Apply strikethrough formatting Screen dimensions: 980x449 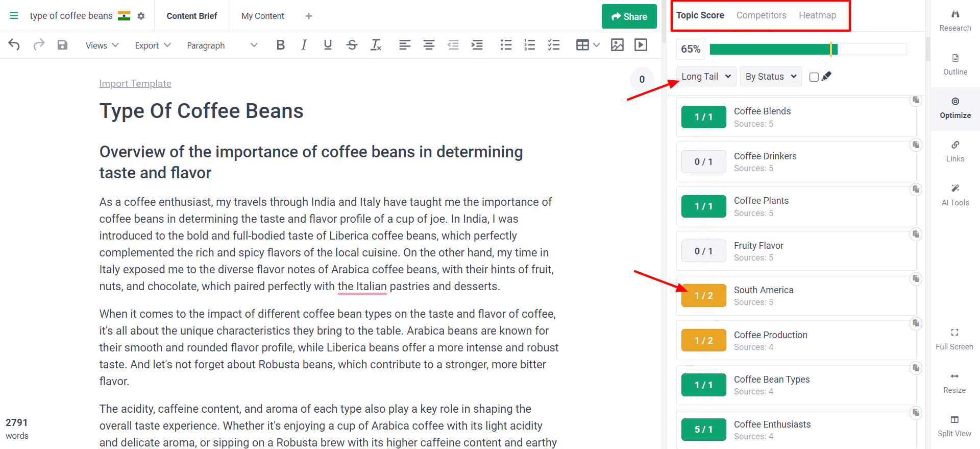(x=352, y=45)
